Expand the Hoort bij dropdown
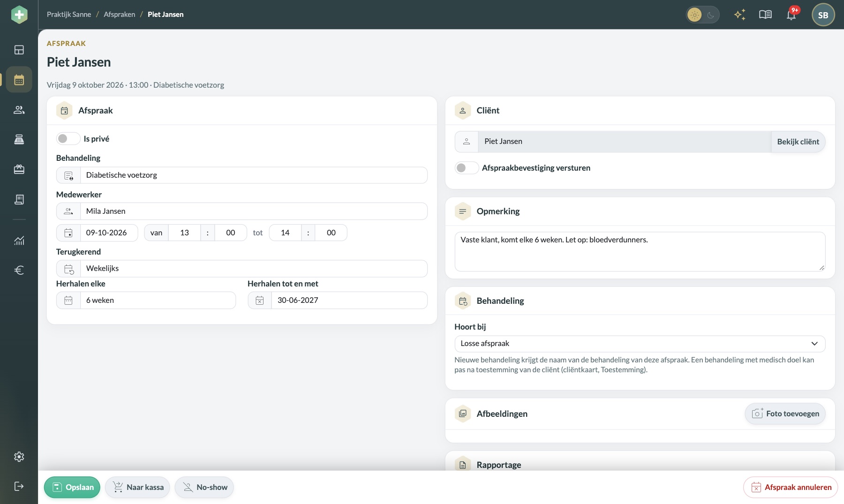This screenshot has width=844, height=504. [640, 344]
